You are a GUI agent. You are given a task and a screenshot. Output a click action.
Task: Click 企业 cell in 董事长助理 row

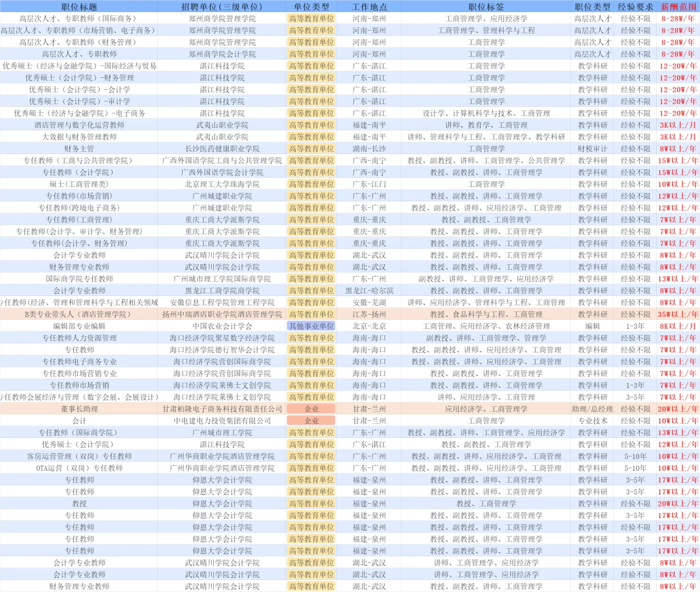(311, 409)
